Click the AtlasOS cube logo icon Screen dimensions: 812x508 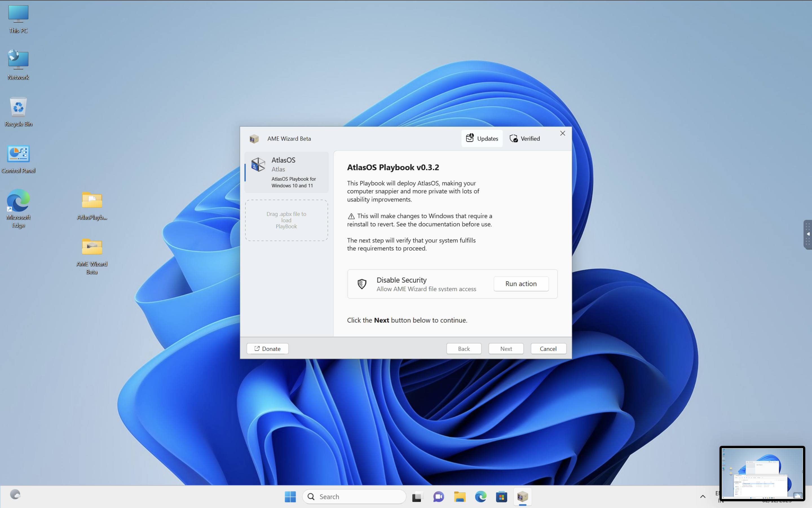[258, 165]
